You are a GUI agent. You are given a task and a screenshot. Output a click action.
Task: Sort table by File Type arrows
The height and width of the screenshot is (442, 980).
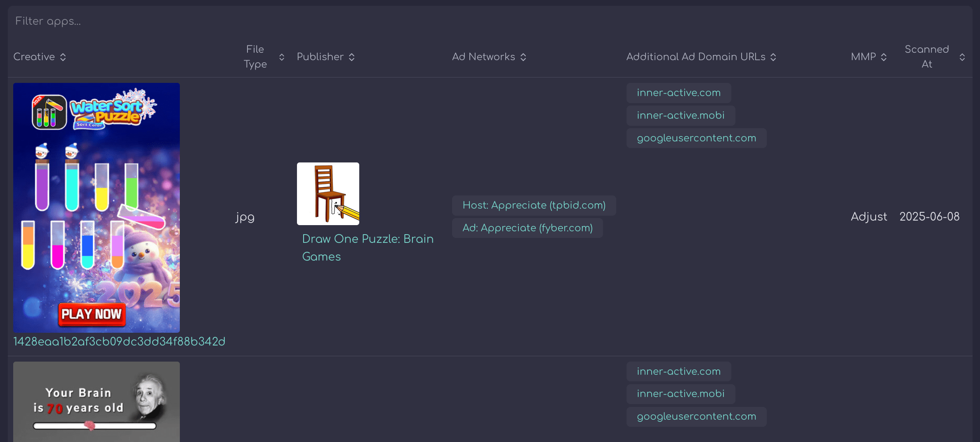point(282,57)
